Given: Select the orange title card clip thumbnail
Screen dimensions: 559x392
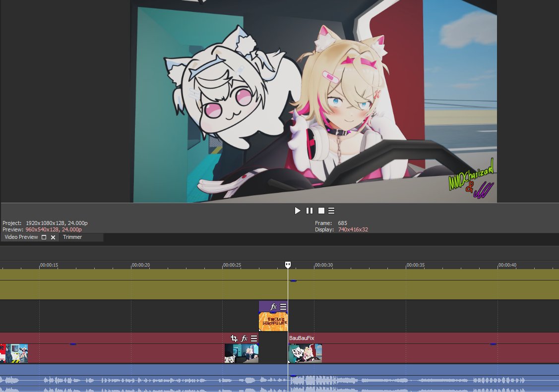Looking at the screenshot, I should [273, 322].
